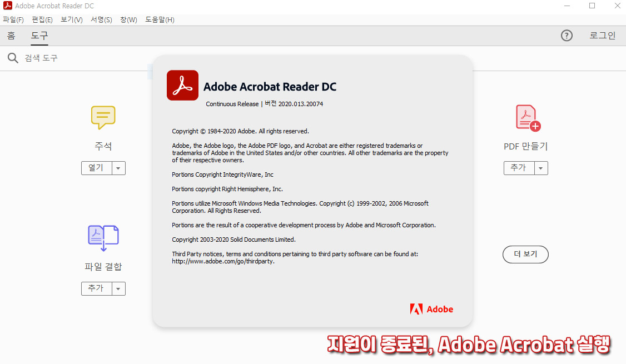Open the 도움말(H) menu
Image resolution: width=626 pixels, height=364 pixels.
click(160, 19)
